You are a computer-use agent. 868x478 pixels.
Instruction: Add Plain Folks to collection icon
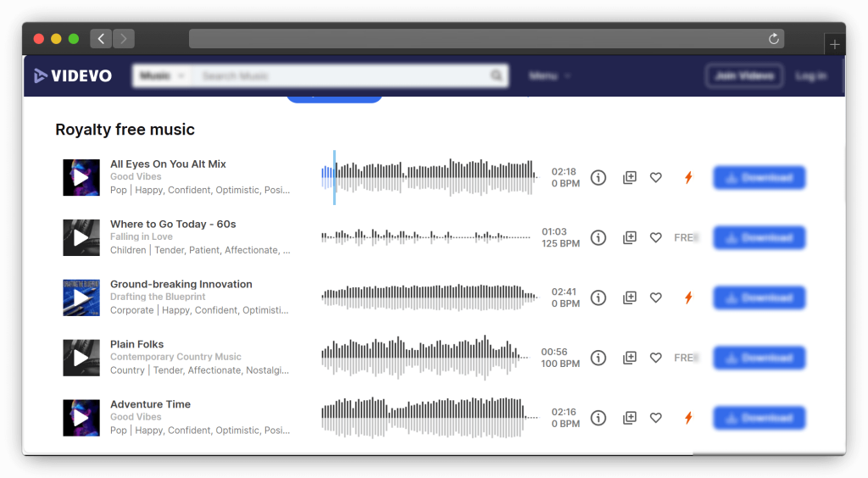click(x=629, y=358)
